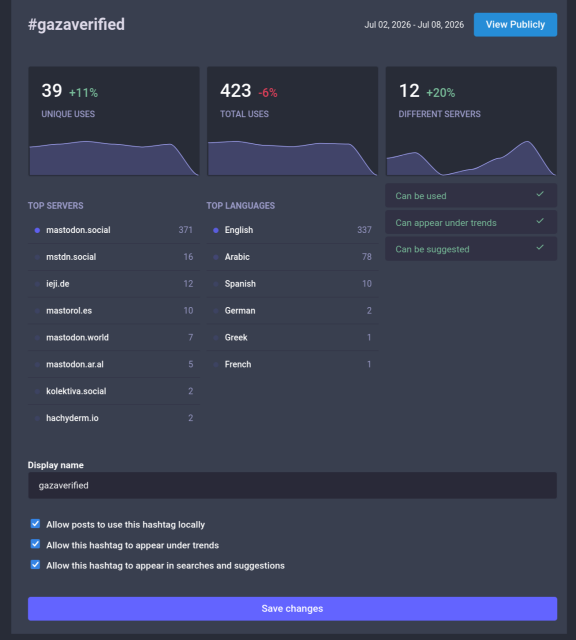Click the TOP SERVERS heading
Image resolution: width=576 pixels, height=640 pixels.
pyautogui.click(x=56, y=206)
